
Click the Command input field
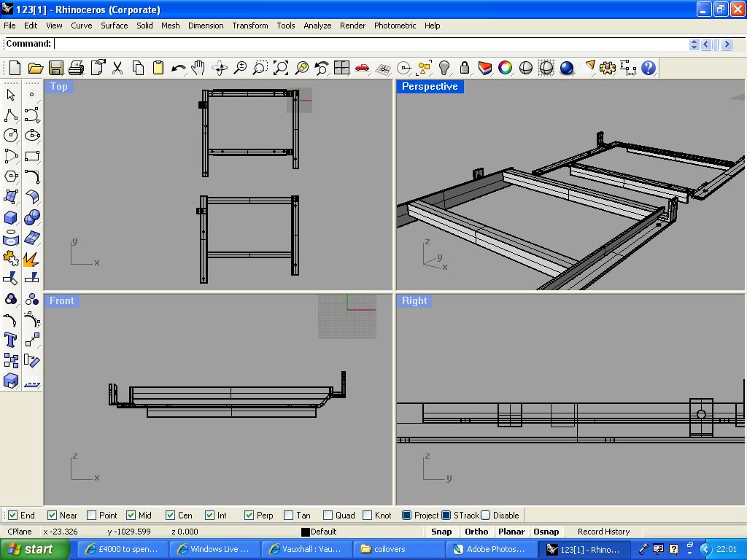tap(365, 44)
